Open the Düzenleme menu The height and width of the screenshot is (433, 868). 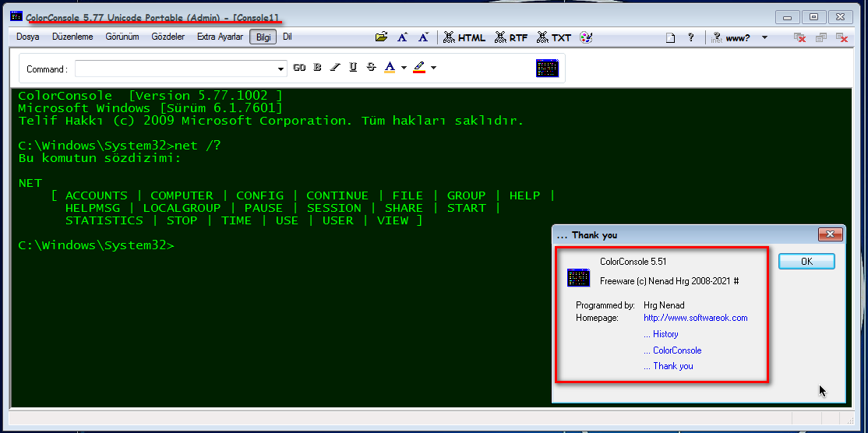point(72,37)
